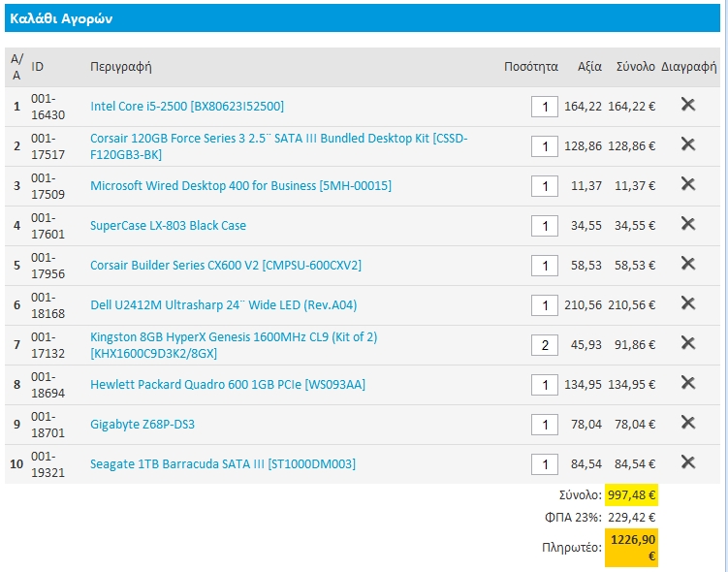Click the Περιγραφή column header
The width and height of the screenshot is (728, 572).
coord(121,67)
